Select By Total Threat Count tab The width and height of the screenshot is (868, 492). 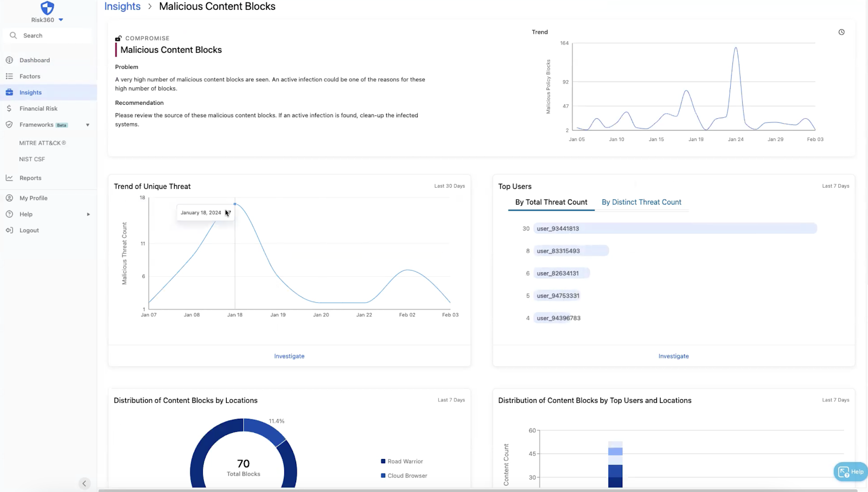click(x=551, y=202)
